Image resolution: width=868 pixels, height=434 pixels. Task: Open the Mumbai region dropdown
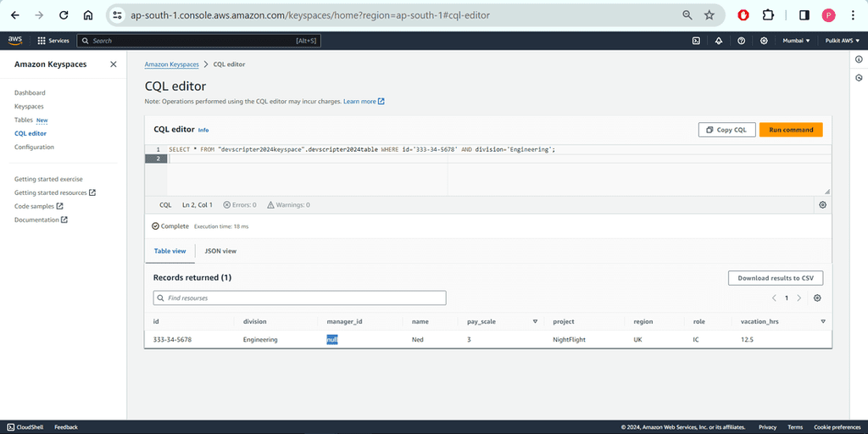click(x=796, y=41)
